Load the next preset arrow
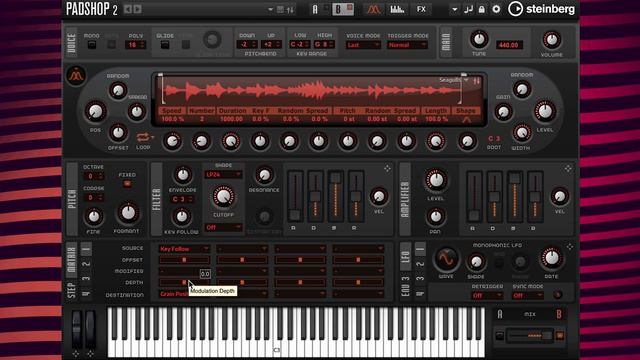The height and width of the screenshot is (360, 640). pyautogui.click(x=138, y=9)
